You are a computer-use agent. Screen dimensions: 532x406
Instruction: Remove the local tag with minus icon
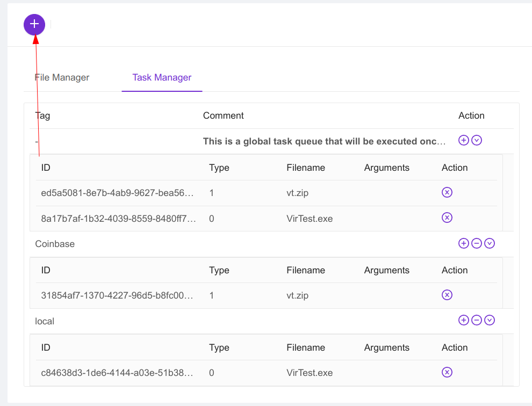pyautogui.click(x=476, y=321)
